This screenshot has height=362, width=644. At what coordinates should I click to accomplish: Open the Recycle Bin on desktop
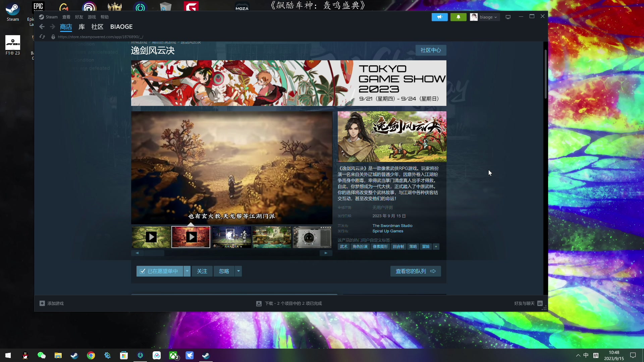coord(166,6)
